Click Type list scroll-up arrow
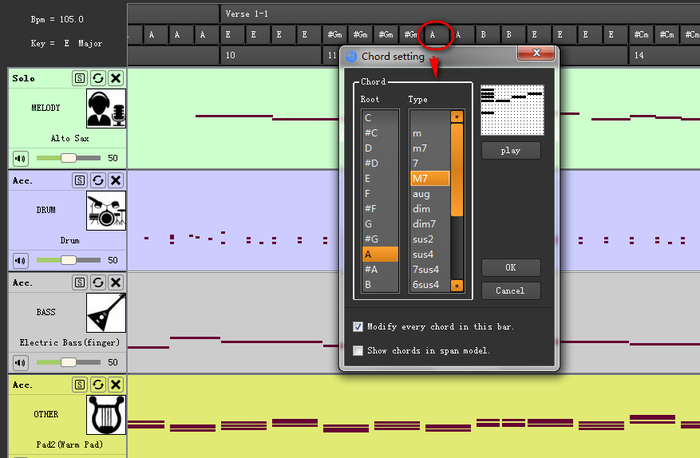Image resolution: width=700 pixels, height=458 pixels. click(456, 117)
